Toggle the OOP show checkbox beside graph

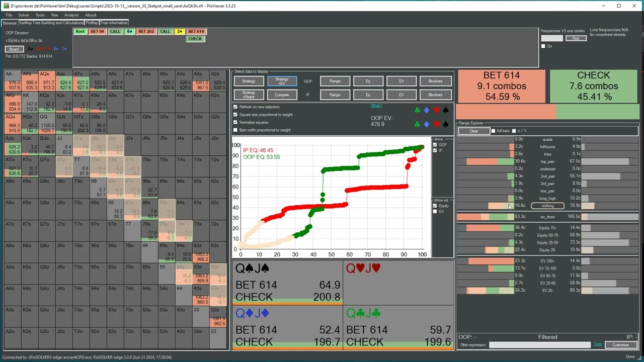click(435, 145)
